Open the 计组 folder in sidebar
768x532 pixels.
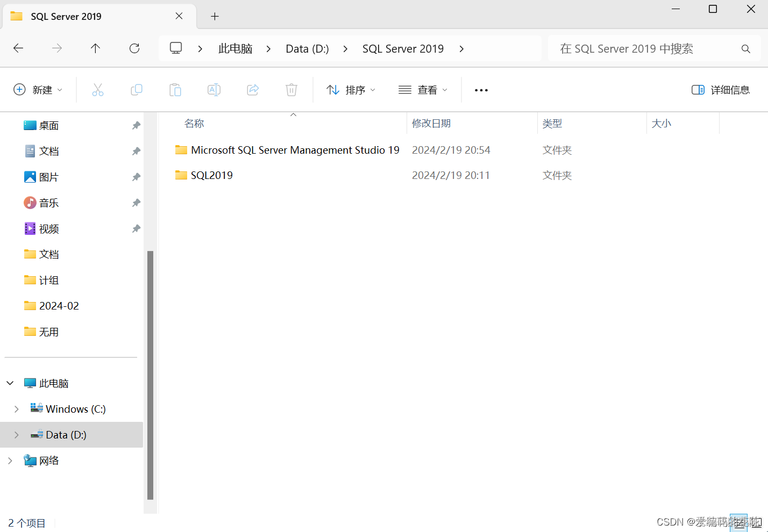coord(49,280)
